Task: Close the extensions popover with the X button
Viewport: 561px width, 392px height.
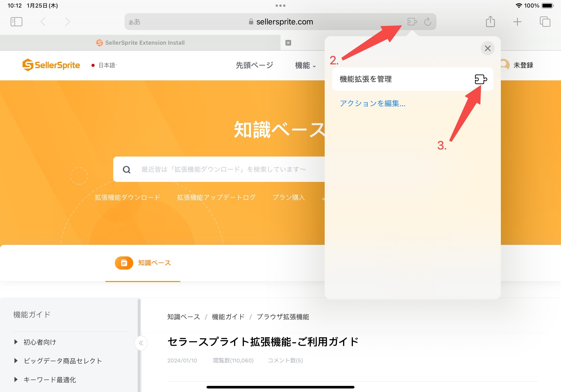Action: [x=487, y=48]
